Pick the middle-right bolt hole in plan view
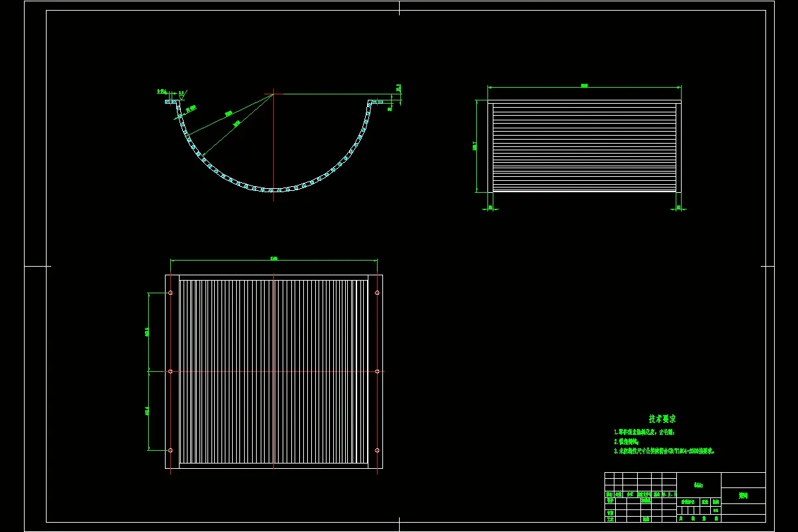Image resolution: width=798 pixels, height=532 pixels. tap(378, 371)
